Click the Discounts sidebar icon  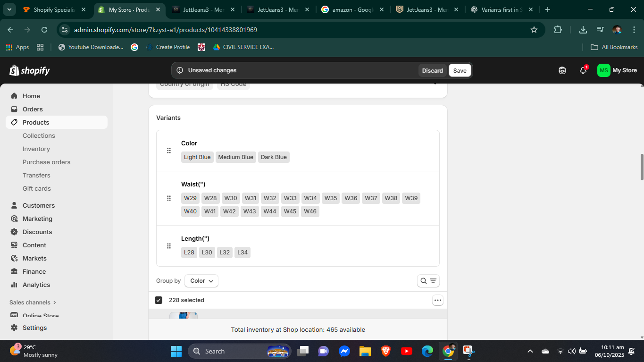pos(14,232)
